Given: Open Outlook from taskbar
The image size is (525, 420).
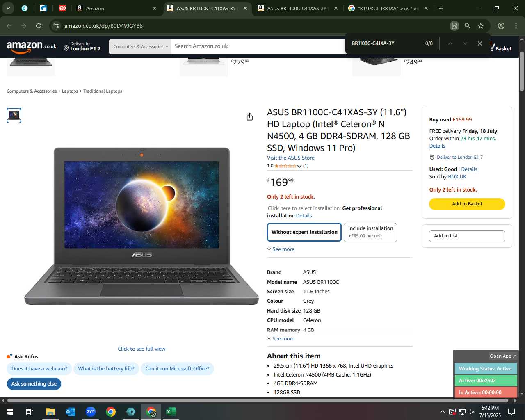Looking at the screenshot, I should 70,412.
